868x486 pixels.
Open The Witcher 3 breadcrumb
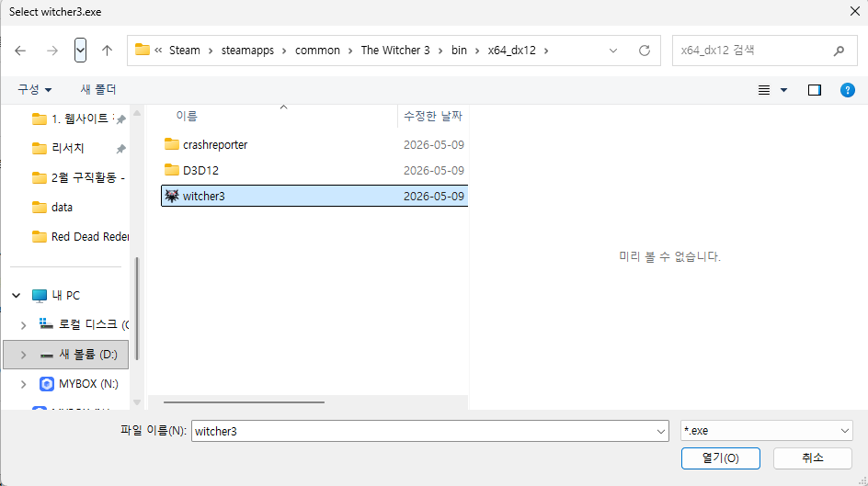coord(395,51)
